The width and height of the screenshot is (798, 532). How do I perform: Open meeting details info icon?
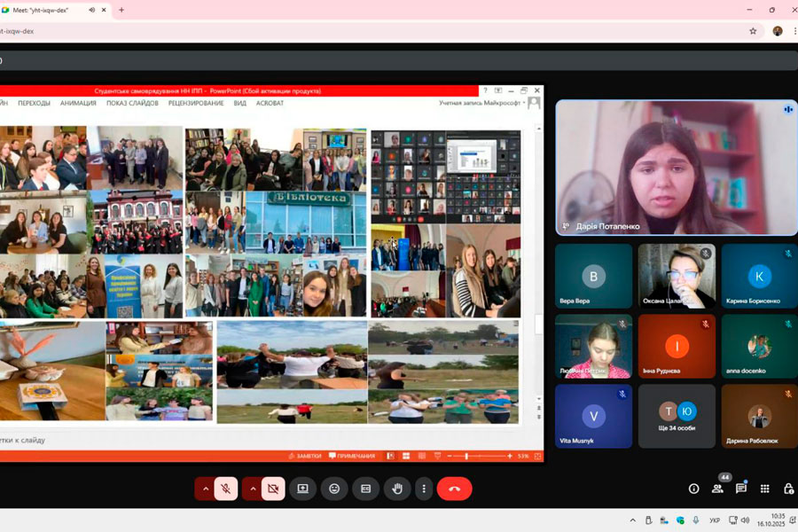pos(693,489)
